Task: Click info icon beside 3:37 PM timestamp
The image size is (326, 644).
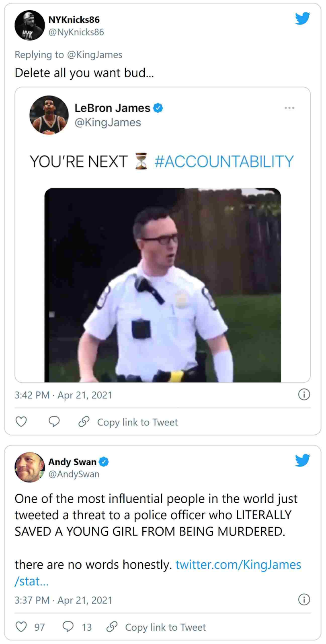Action: click(304, 600)
